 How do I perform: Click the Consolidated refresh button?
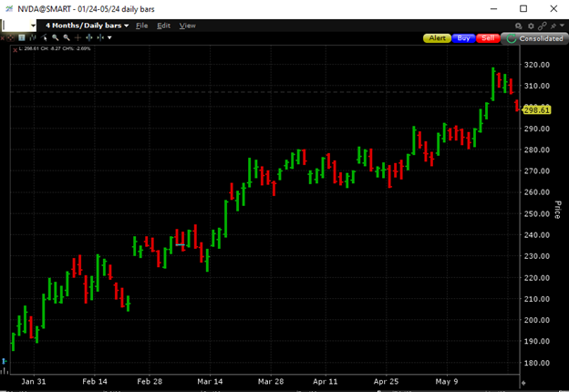click(535, 38)
